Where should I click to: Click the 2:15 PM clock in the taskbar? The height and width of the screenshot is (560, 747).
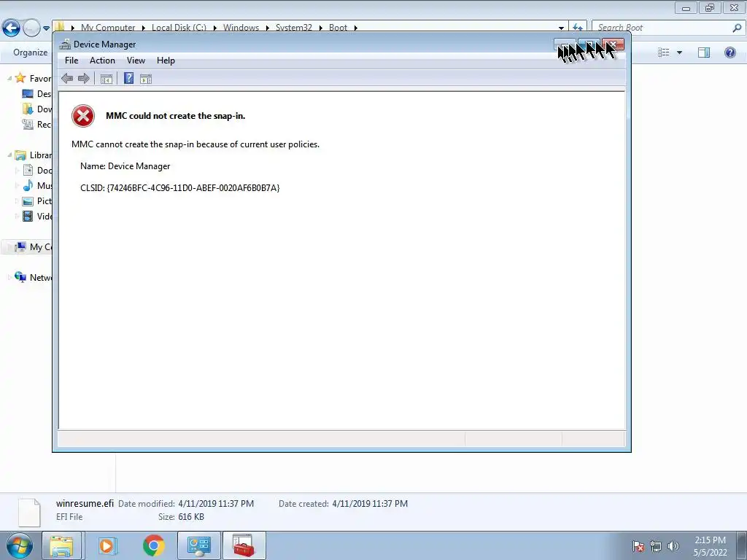(710, 540)
